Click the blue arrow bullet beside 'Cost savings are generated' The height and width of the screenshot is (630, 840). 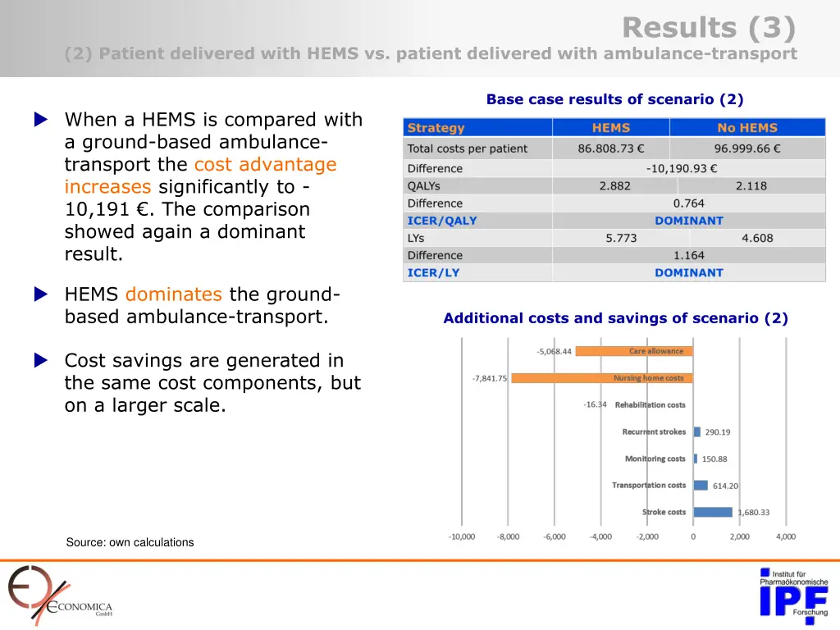point(41,360)
